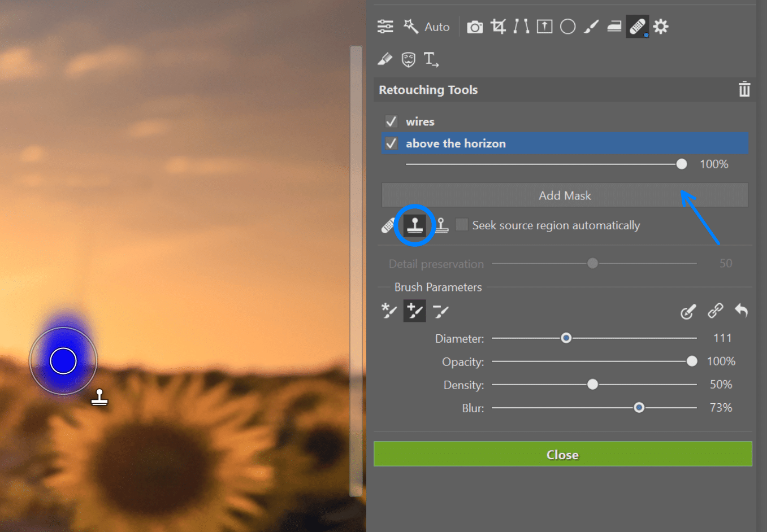Open the gear settings icon in toolbar
This screenshot has height=532, width=767.
click(x=660, y=27)
